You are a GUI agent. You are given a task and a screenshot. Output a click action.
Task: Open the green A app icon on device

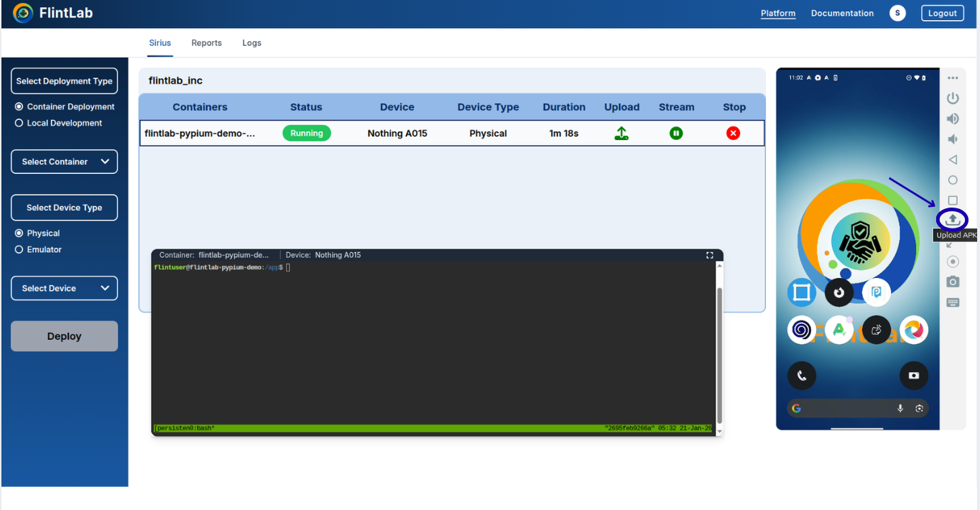(839, 330)
